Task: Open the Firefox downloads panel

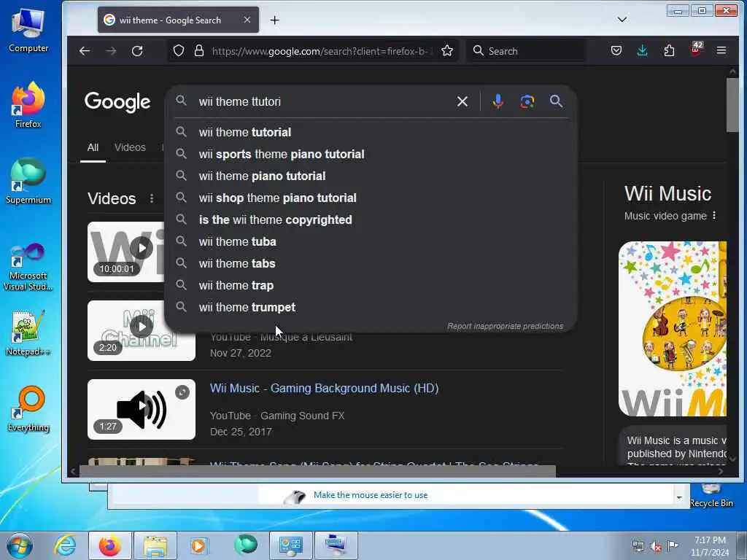Action: coord(642,50)
